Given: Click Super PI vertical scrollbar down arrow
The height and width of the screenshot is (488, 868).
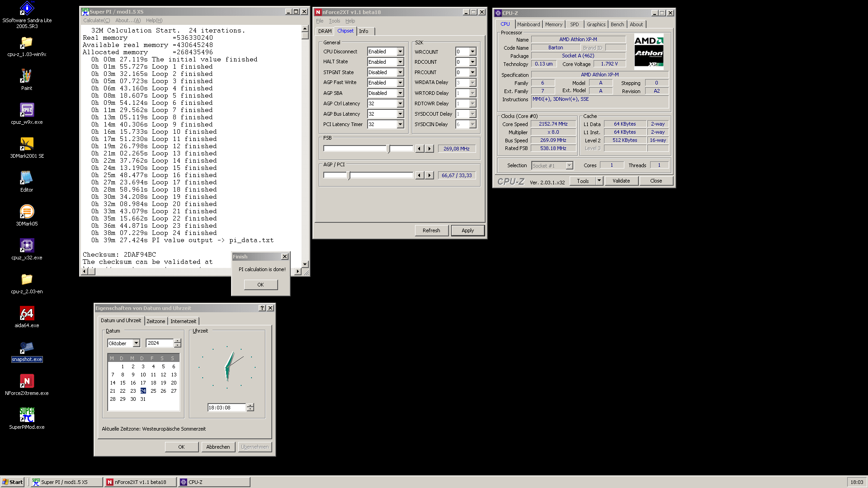Looking at the screenshot, I should tap(305, 264).
